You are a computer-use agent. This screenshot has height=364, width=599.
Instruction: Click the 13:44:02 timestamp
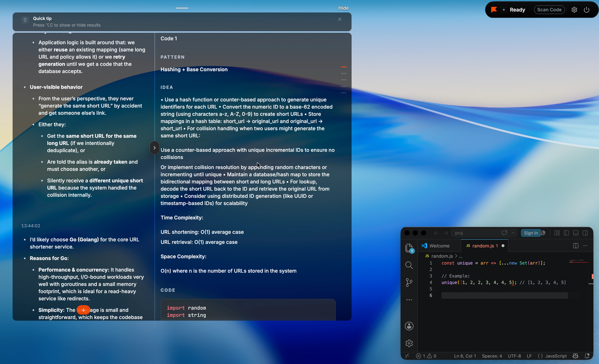(x=31, y=226)
